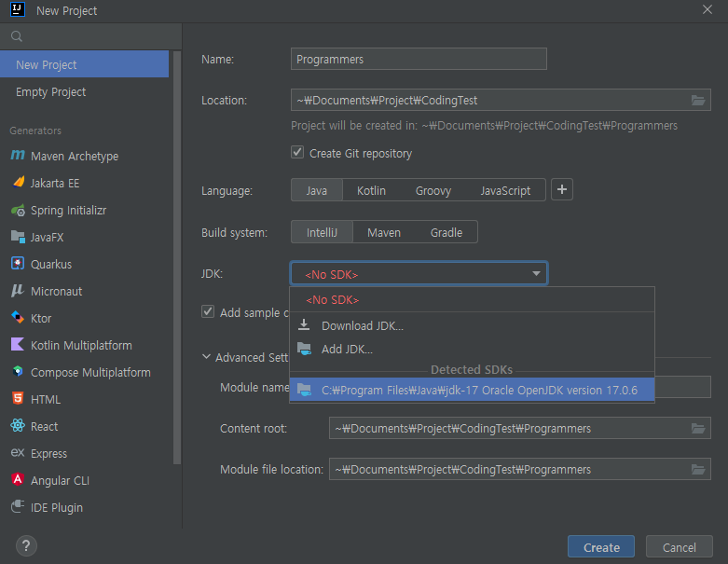Screen dimensions: 728x564
Task: Click the Create button
Action: 601,547
